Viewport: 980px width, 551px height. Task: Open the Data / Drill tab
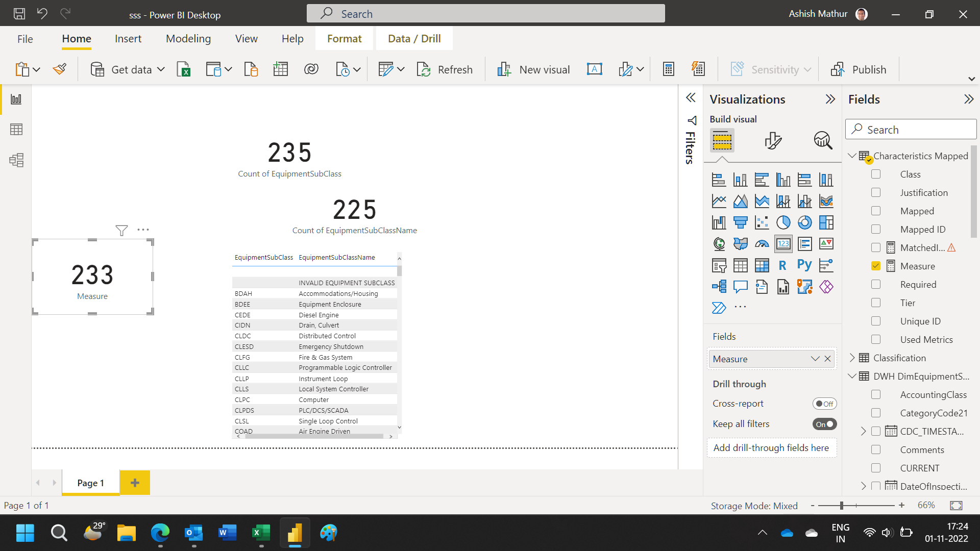click(414, 39)
